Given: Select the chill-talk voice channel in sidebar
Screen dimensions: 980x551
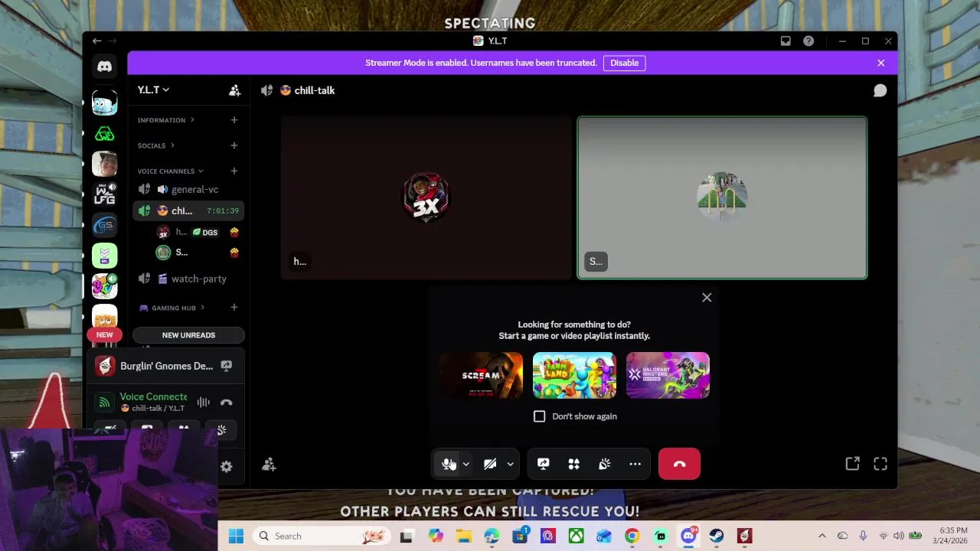Looking at the screenshot, I should click(188, 210).
